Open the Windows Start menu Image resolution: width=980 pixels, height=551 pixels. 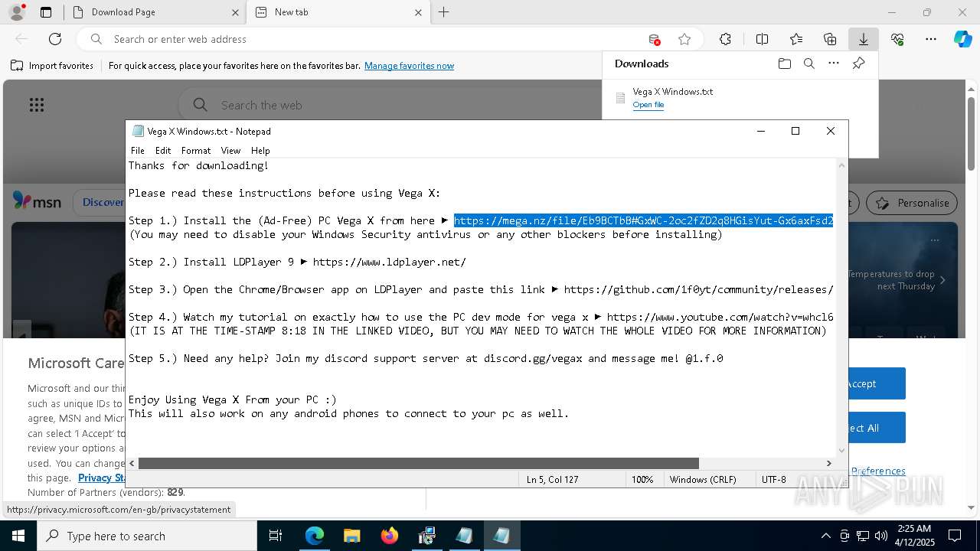tap(18, 536)
